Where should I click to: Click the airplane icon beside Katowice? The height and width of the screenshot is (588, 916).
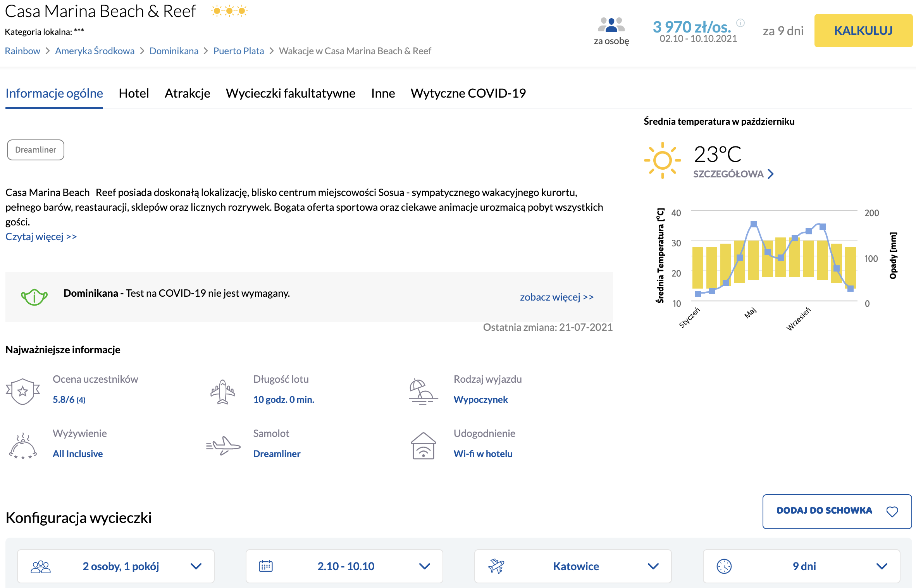[x=496, y=566]
